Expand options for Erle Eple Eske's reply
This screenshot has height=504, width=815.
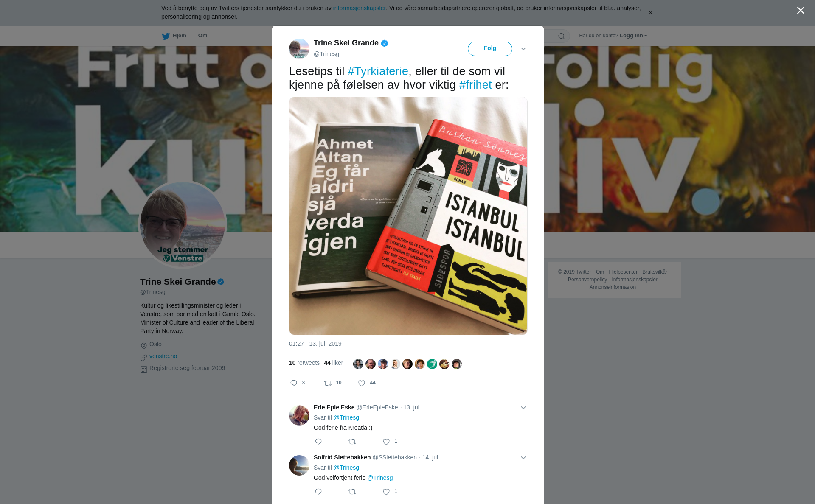(523, 408)
